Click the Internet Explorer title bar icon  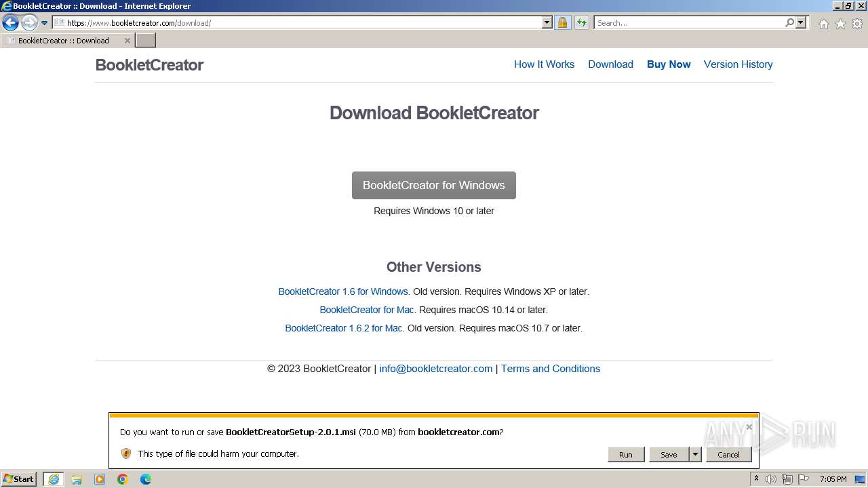7,6
